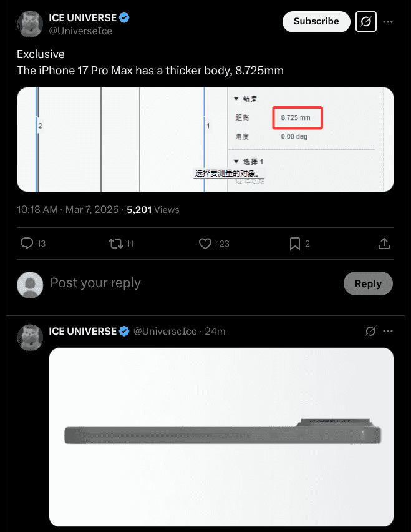Like the iPhone 17 Pro Max post
Image resolution: width=411 pixels, height=532 pixels.
pos(205,244)
